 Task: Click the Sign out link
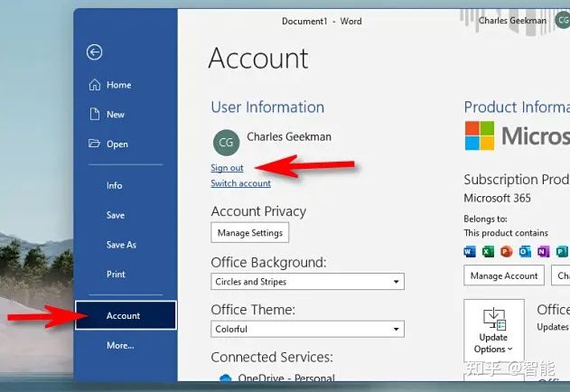click(x=227, y=168)
